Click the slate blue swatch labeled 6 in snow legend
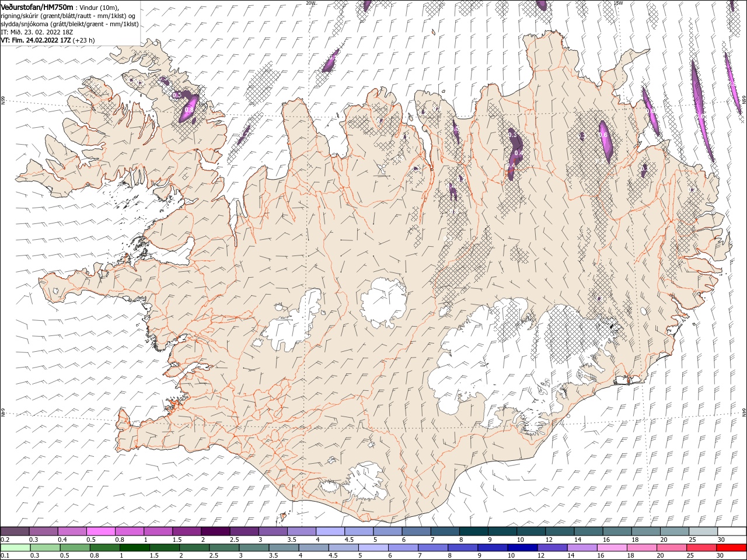 (416, 531)
